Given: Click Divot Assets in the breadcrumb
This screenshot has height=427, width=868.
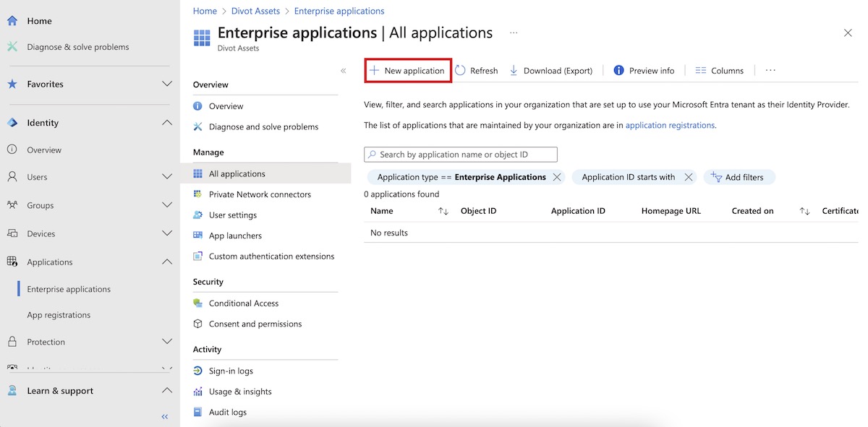Looking at the screenshot, I should pos(255,11).
